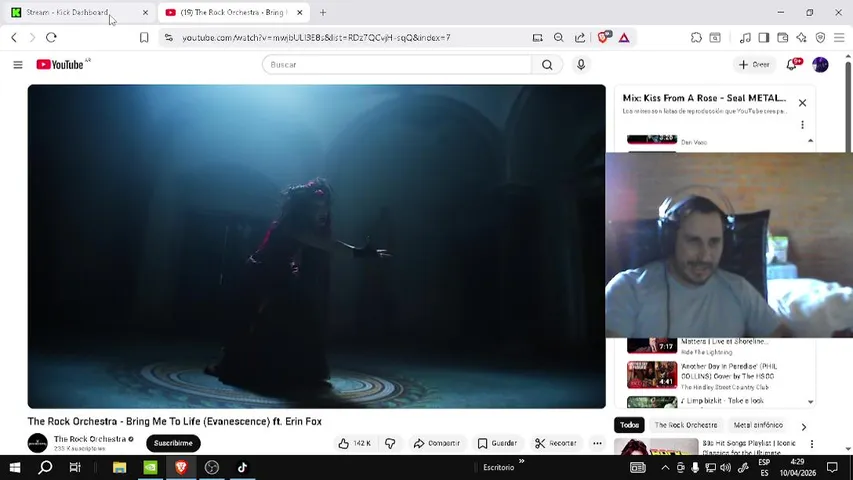
Task: Click the YouTube search magnifier button
Action: [547, 65]
